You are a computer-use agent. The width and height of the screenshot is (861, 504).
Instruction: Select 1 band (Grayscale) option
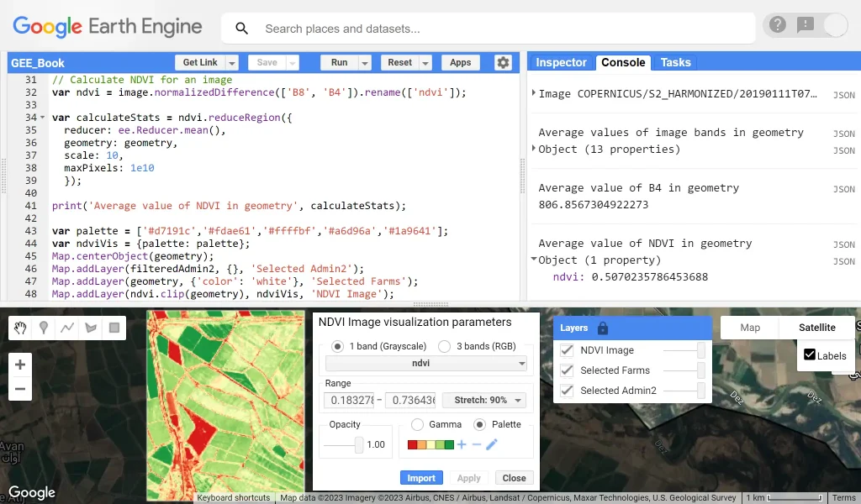point(337,347)
